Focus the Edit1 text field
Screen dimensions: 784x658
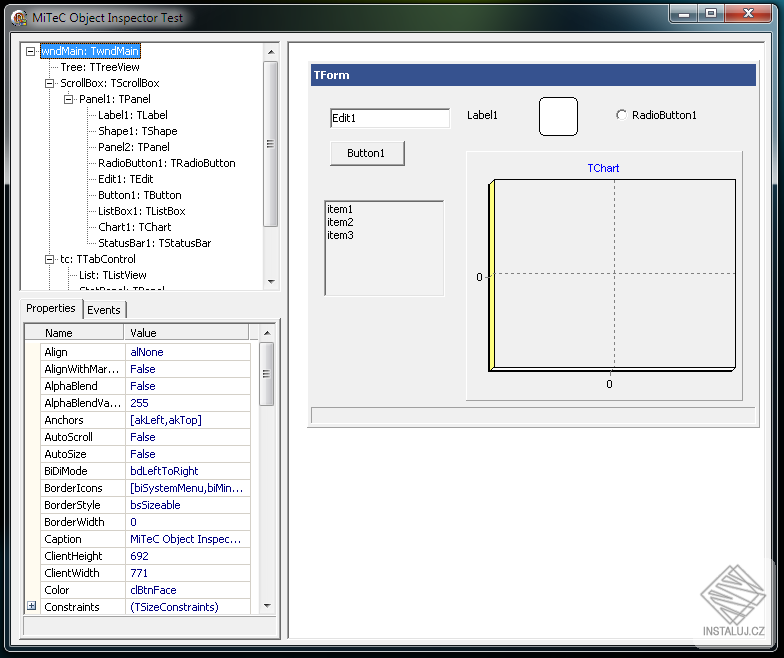tap(390, 118)
